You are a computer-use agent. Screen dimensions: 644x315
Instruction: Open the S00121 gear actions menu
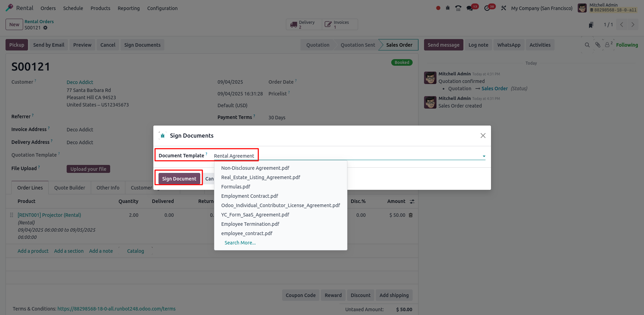(x=45, y=28)
